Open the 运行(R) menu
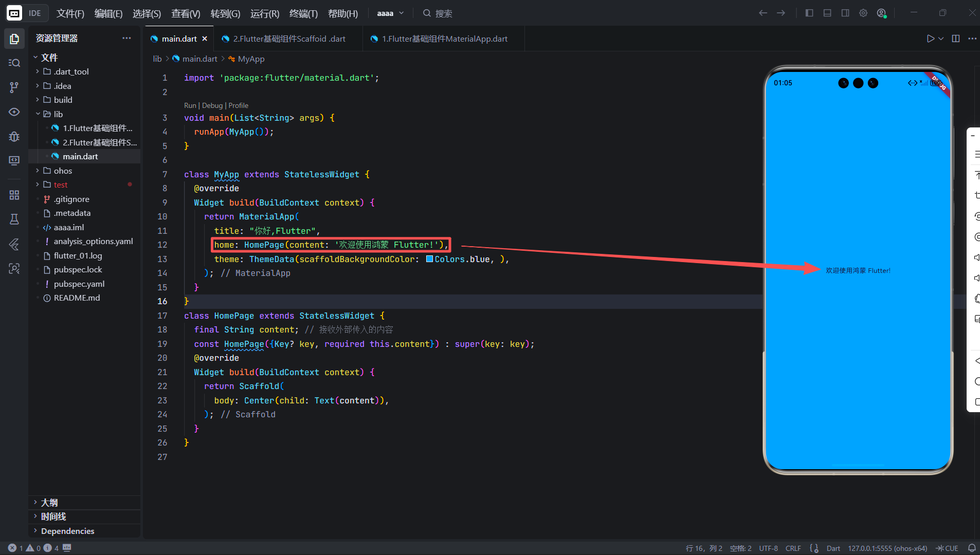The height and width of the screenshot is (555, 980). tap(265, 13)
